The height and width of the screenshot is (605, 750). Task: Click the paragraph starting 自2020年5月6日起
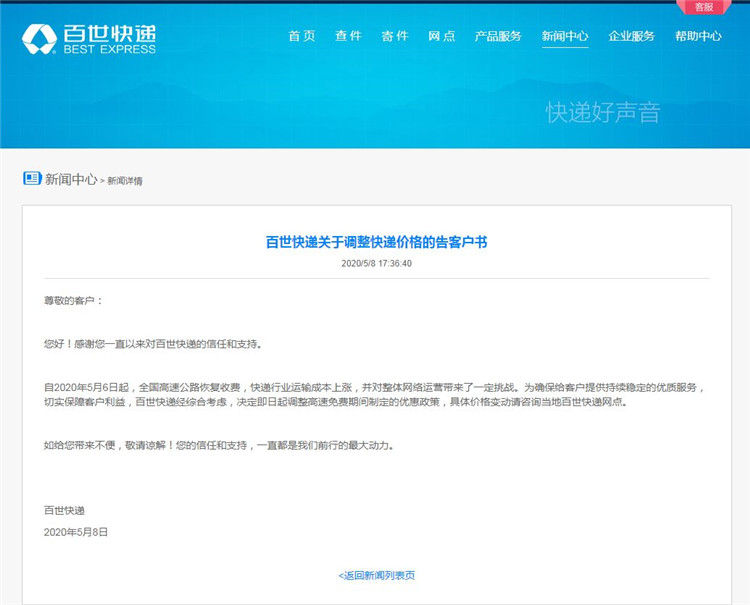click(x=375, y=395)
